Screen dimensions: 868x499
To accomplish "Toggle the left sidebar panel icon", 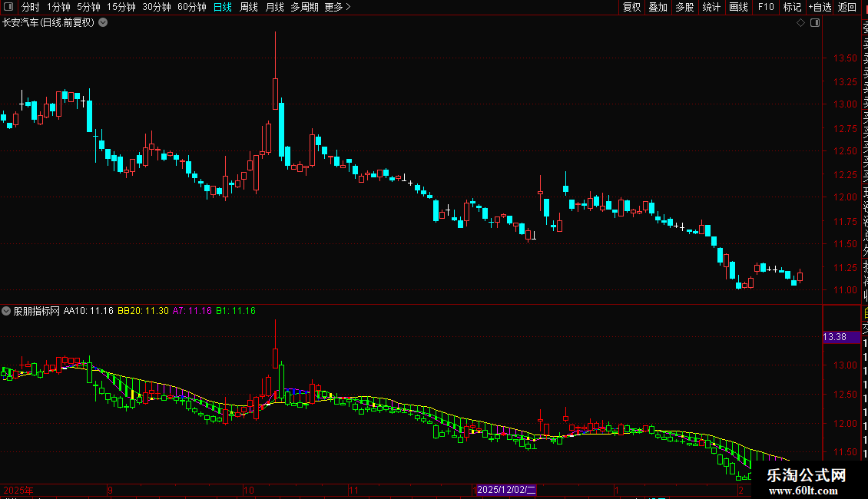I will click(8, 7).
